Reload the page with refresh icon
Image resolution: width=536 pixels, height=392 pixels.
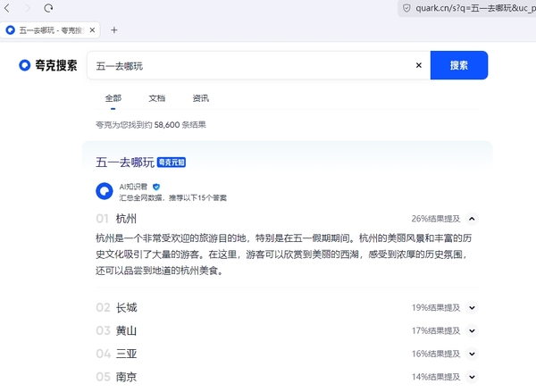[48, 7]
